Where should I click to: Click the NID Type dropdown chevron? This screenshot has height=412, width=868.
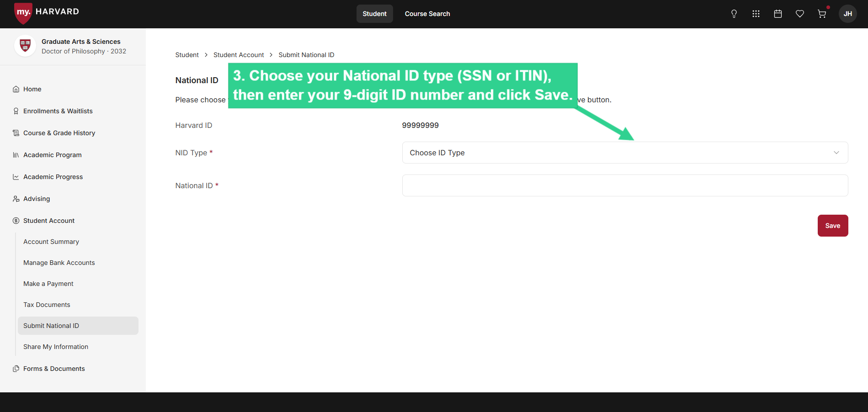tap(836, 153)
